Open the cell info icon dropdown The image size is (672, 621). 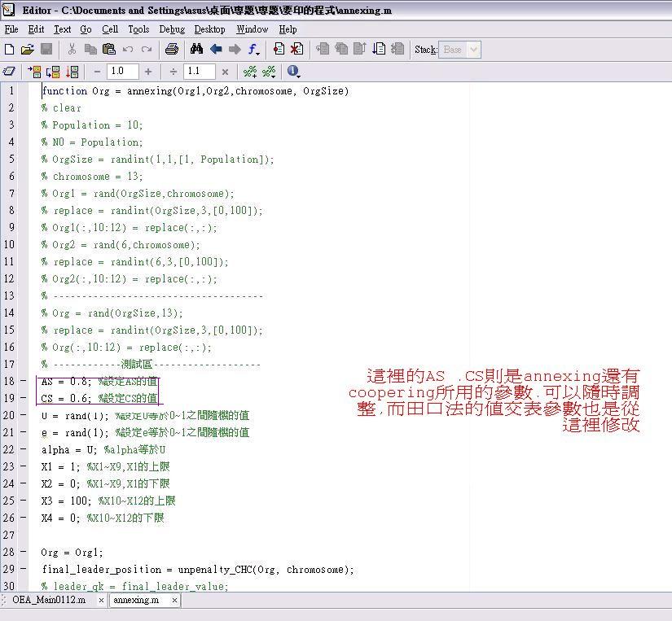(294, 72)
